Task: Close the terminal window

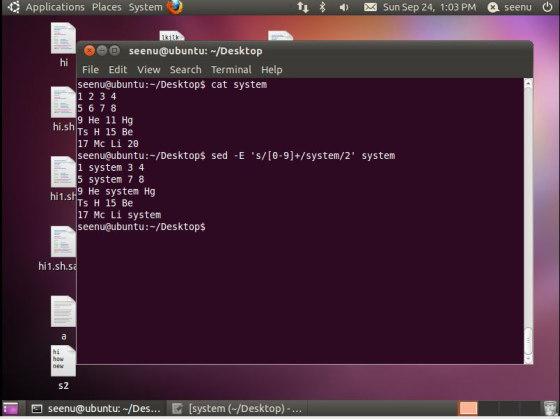Action: (x=89, y=51)
